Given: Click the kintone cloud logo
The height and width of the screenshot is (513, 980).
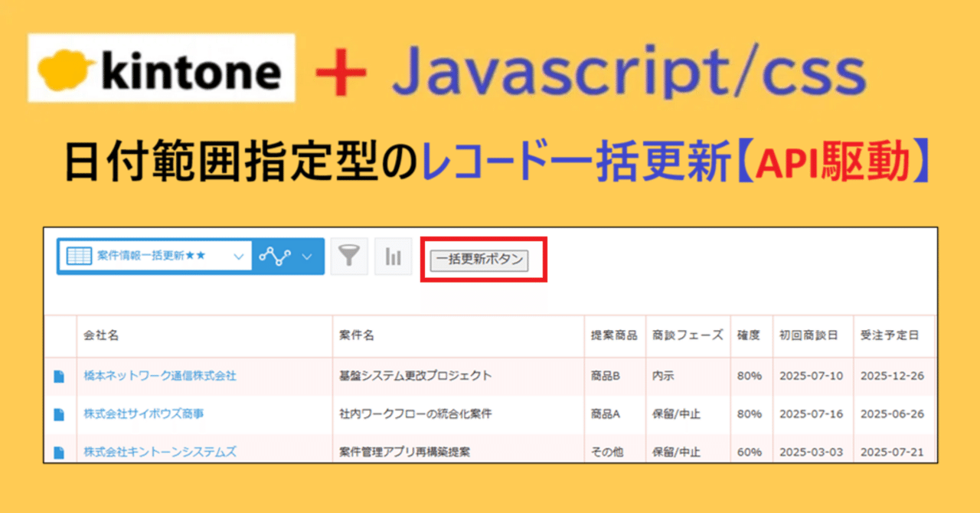Looking at the screenshot, I should (x=65, y=70).
